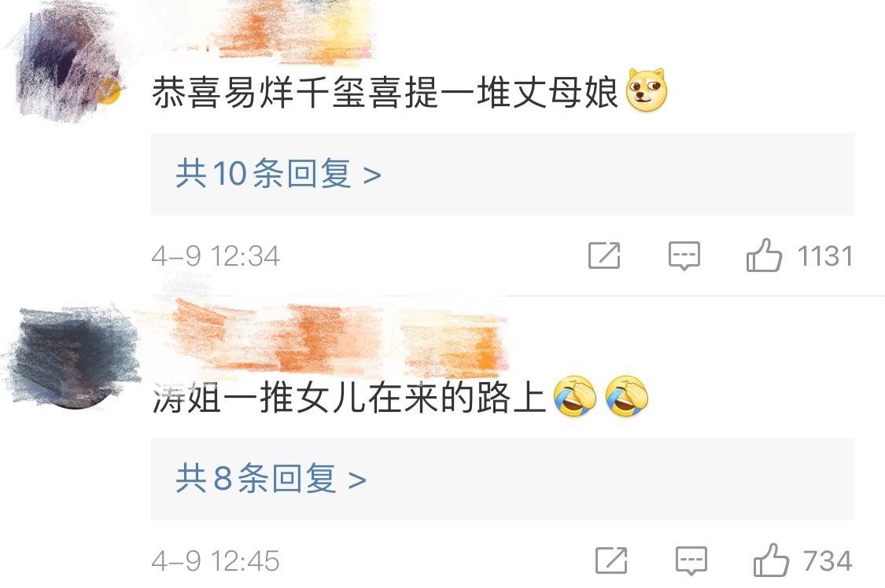The image size is (885, 588).
Task: Tap the verified badge on first avatar
Action: (109, 92)
